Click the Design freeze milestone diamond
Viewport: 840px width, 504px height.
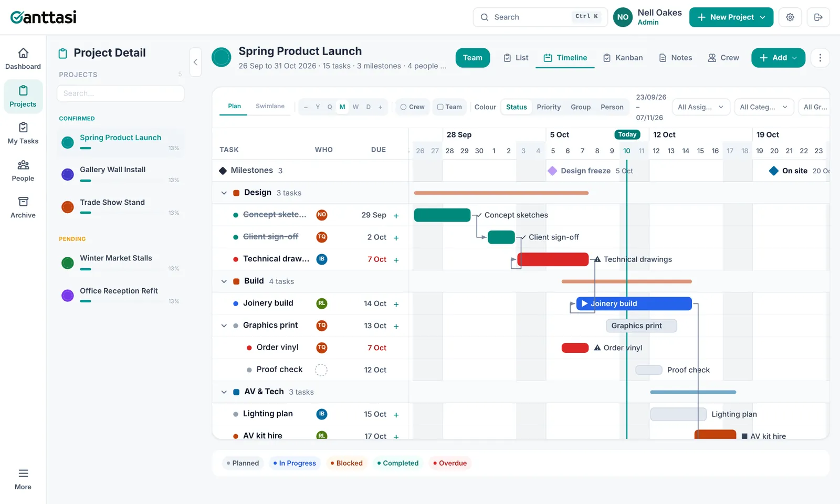pyautogui.click(x=552, y=171)
